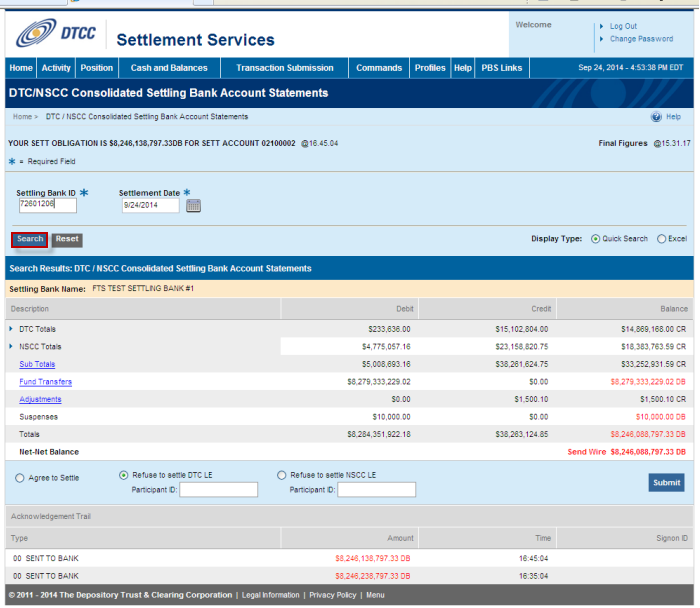
Task: Click the DTCC logo
Action: tap(56, 33)
